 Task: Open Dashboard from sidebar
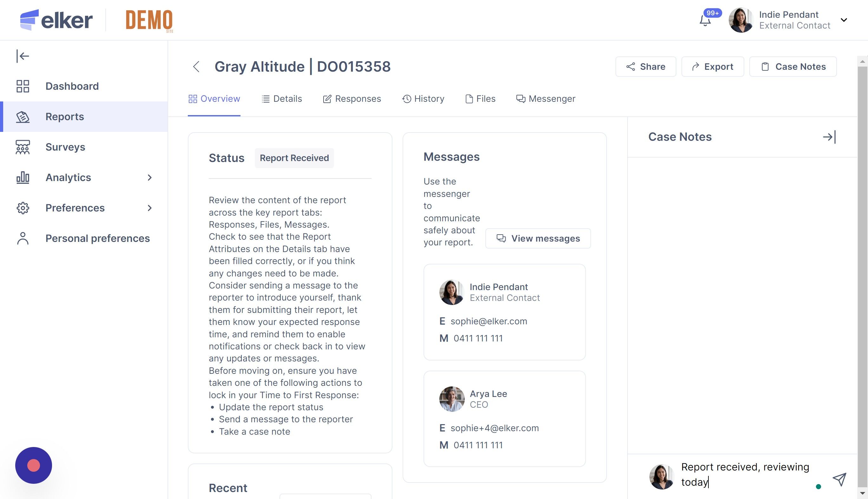(72, 86)
